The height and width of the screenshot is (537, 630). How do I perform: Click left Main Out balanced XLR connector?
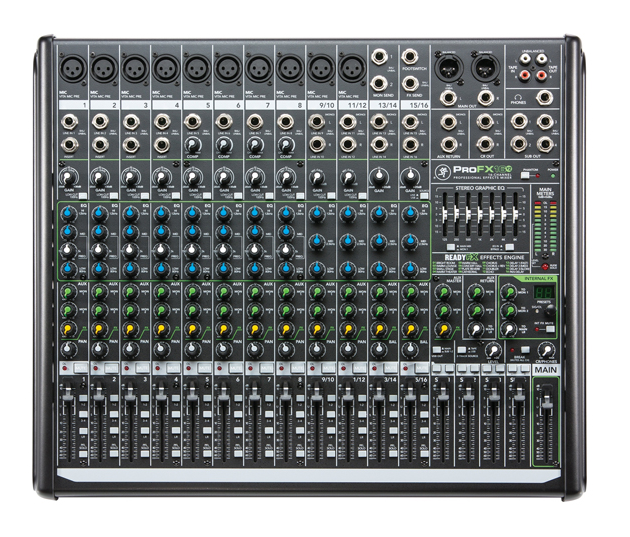448,67
